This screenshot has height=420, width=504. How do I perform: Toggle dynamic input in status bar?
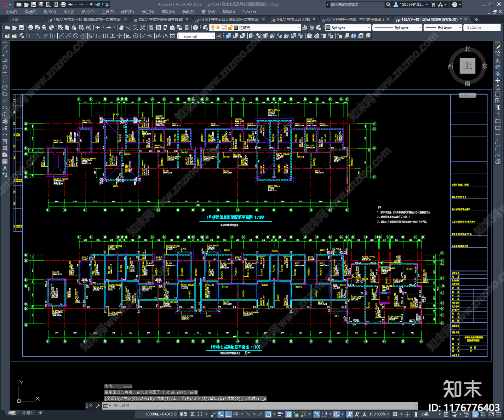point(221,414)
